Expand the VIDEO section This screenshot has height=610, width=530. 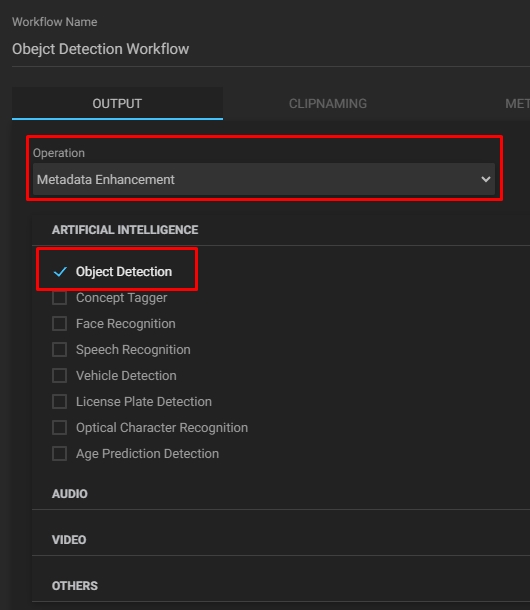point(281,540)
